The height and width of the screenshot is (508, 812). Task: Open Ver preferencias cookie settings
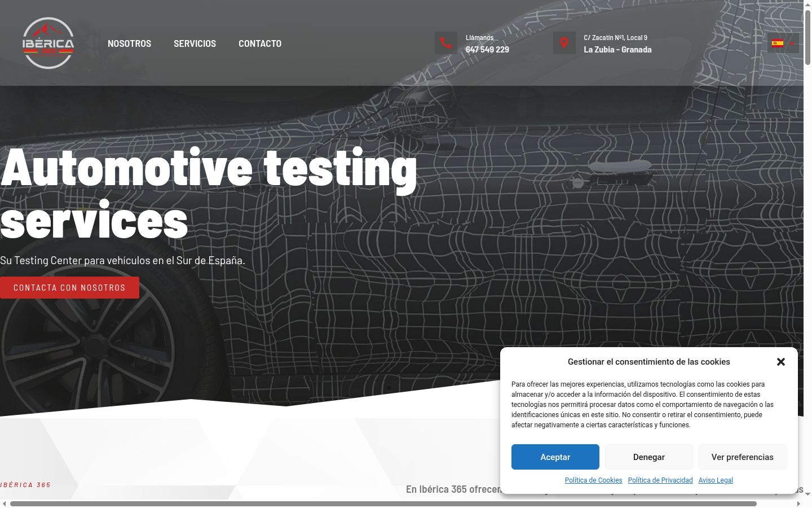[743, 457]
